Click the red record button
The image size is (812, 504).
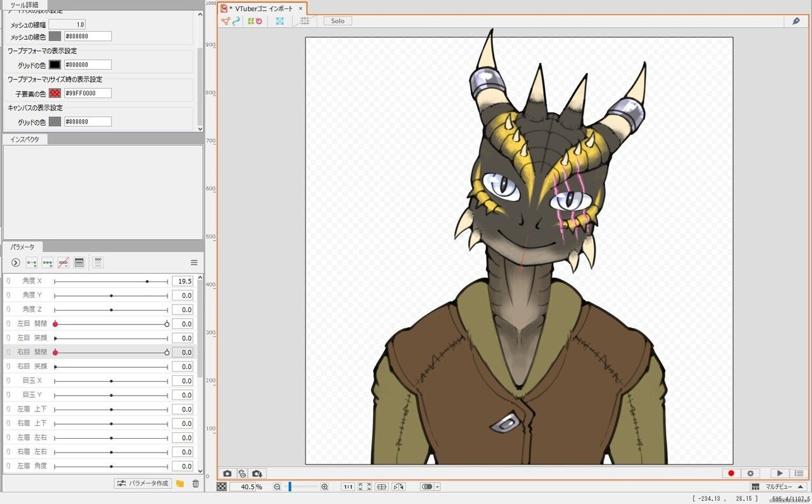(x=731, y=474)
